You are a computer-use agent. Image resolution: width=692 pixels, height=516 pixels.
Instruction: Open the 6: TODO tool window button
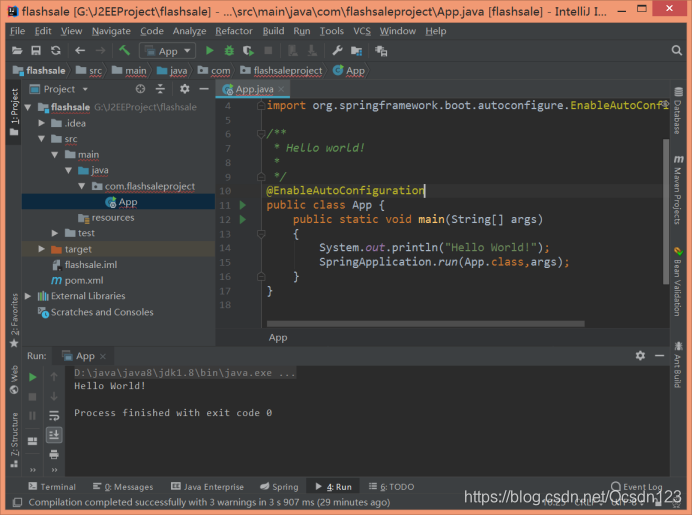pos(391,487)
